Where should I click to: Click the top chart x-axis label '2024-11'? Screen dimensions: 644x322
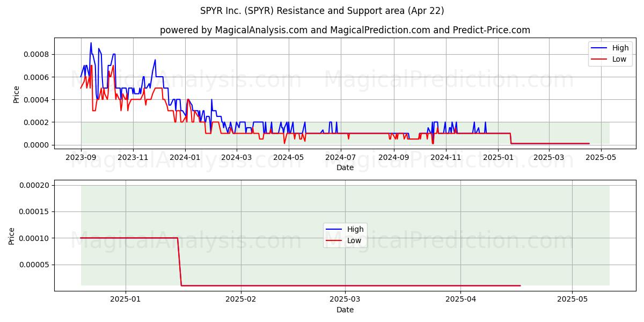446,157
